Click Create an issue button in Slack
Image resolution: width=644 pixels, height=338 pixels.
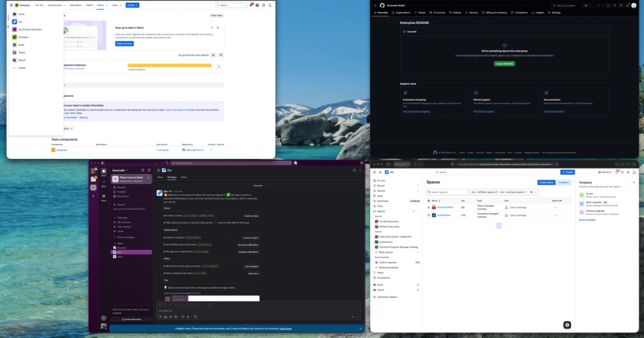click(251, 215)
